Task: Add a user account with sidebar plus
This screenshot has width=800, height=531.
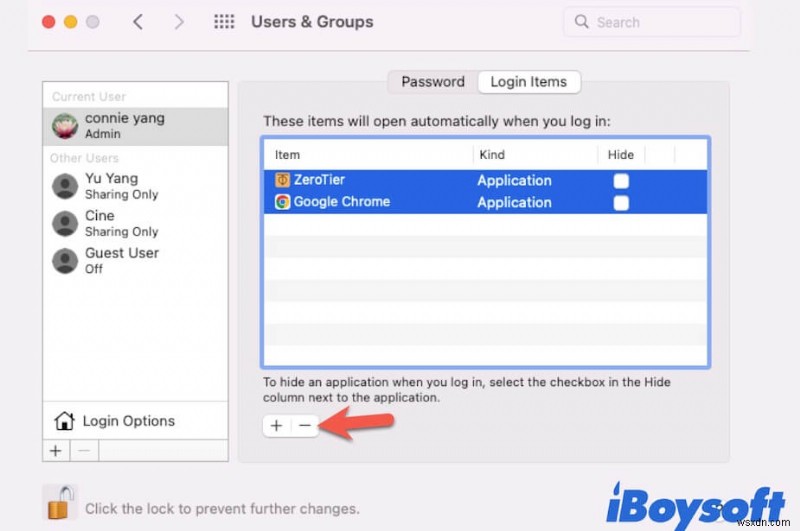Action: (56, 451)
